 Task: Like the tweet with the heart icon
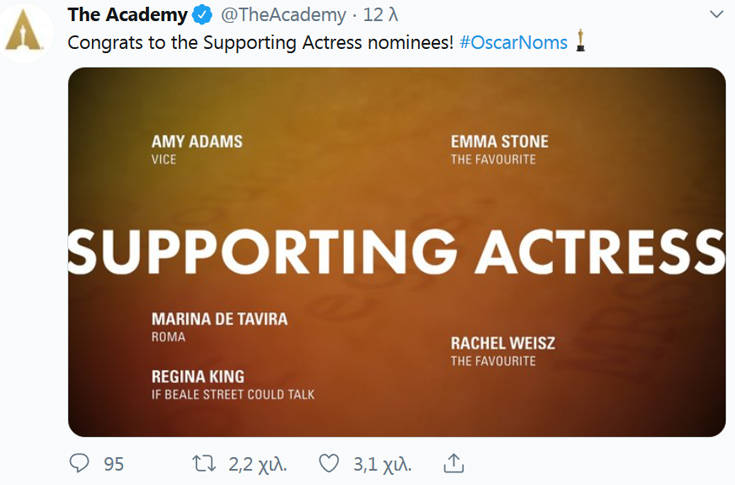pyautogui.click(x=329, y=463)
